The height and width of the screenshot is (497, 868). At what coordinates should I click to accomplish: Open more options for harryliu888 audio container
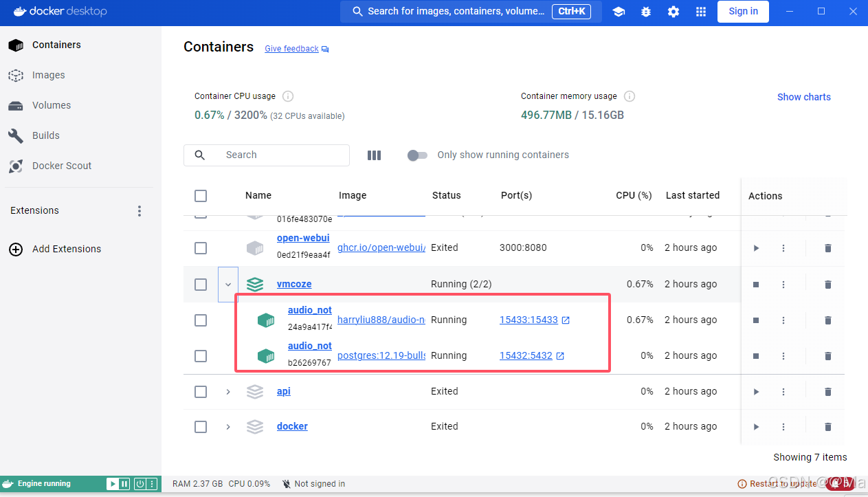(783, 320)
